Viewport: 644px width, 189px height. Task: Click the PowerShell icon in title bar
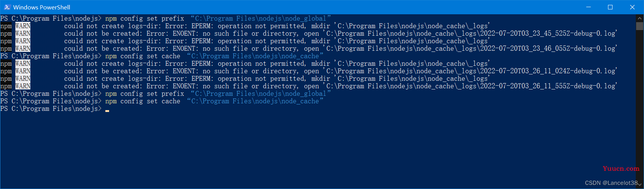click(x=7, y=7)
